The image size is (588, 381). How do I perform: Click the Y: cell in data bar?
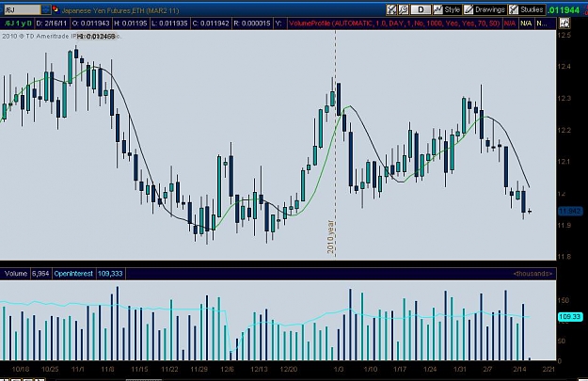(278, 24)
